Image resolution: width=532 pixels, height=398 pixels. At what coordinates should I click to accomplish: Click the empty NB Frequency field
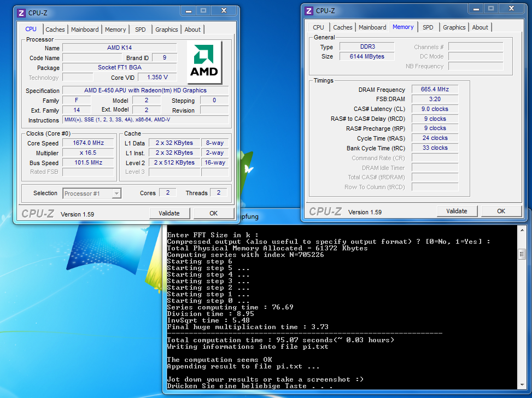click(x=476, y=66)
